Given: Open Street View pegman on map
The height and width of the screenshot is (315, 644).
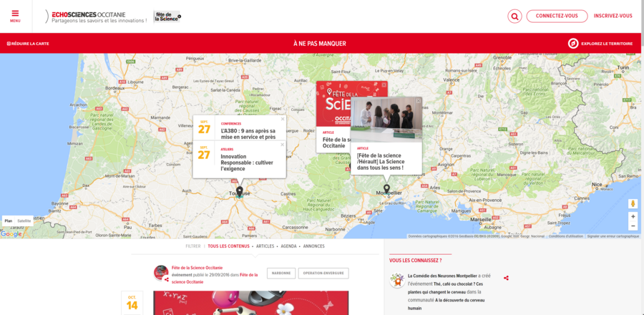Looking at the screenshot, I should [x=633, y=204].
